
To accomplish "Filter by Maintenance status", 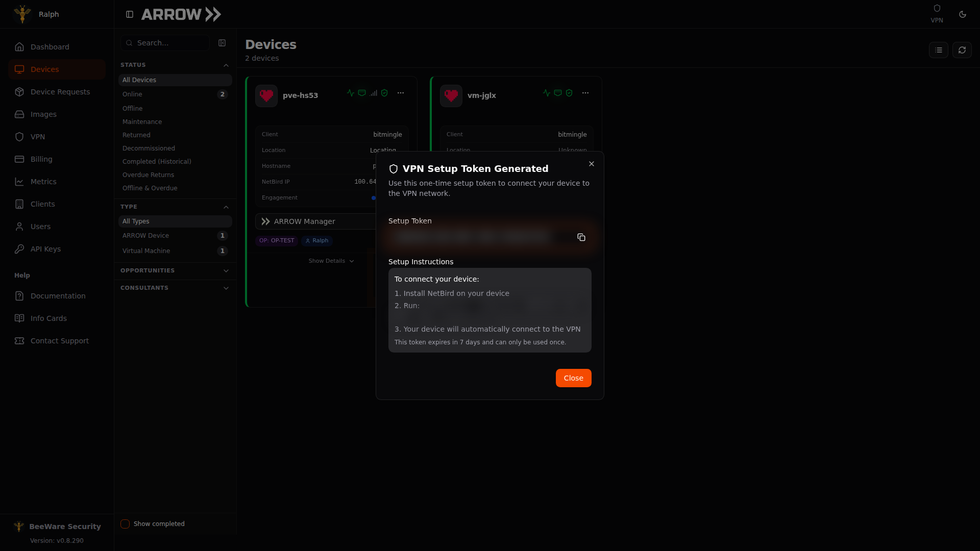I will (x=175, y=122).
